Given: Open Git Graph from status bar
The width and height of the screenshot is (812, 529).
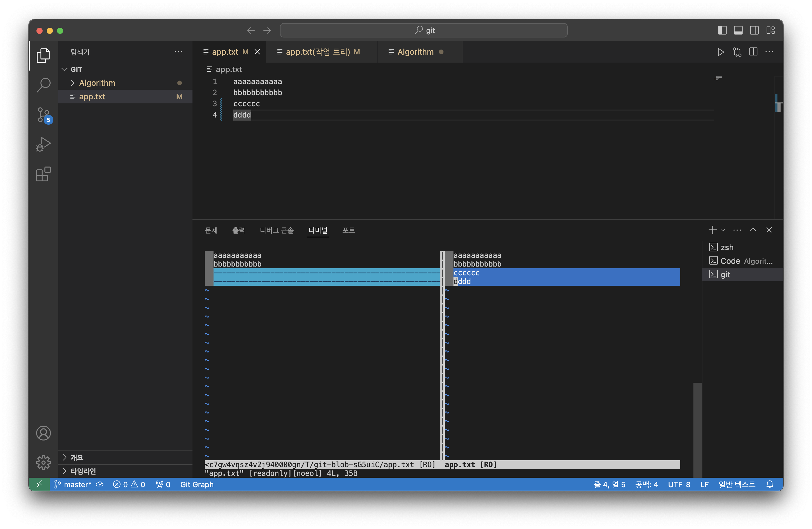Looking at the screenshot, I should click(197, 484).
